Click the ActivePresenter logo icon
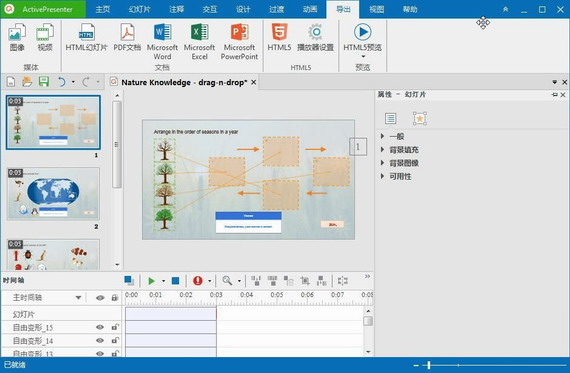The image size is (570, 373). [x=9, y=9]
